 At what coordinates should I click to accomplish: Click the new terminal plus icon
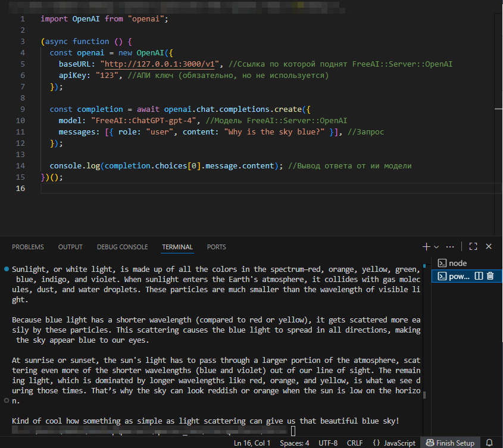[426, 246]
